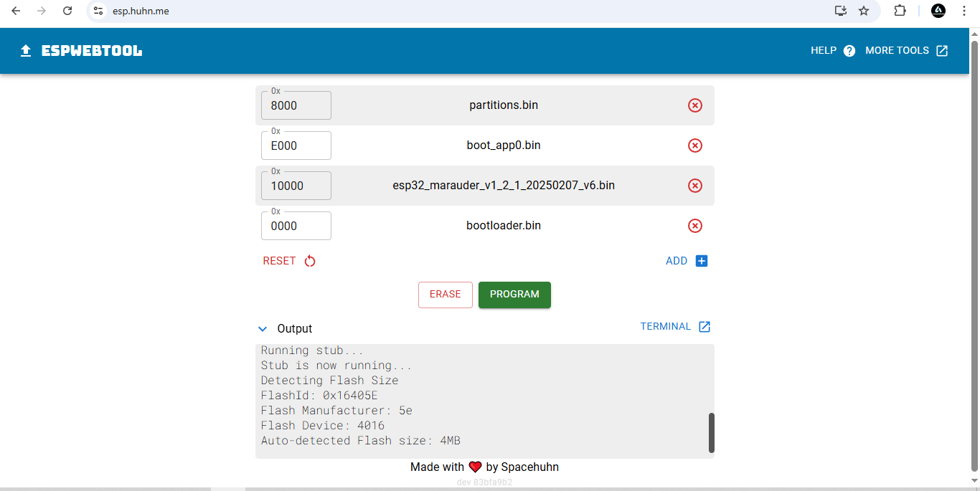Screen dimensions: 980x491
Task: Click the boot_app0.bin file name
Action: point(504,146)
